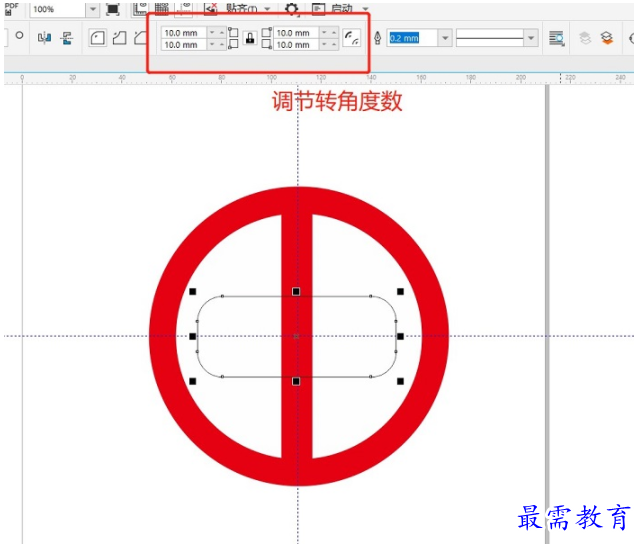Decrease the bottom-right corner radius with down arrow
The width and height of the screenshot is (639, 549).
coord(324,44)
